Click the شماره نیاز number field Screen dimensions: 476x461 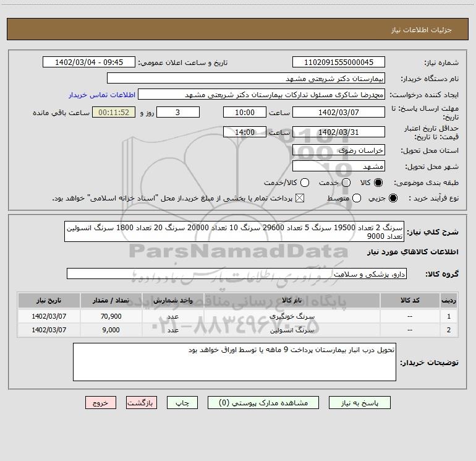pyautogui.click(x=338, y=62)
